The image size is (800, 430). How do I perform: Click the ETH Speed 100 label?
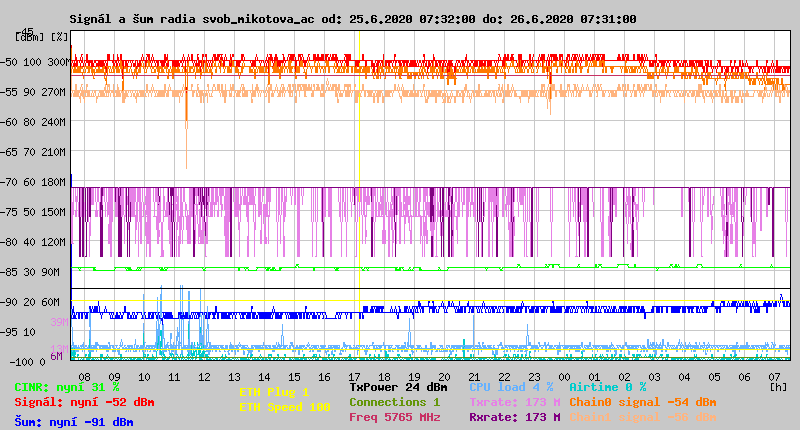(284, 408)
